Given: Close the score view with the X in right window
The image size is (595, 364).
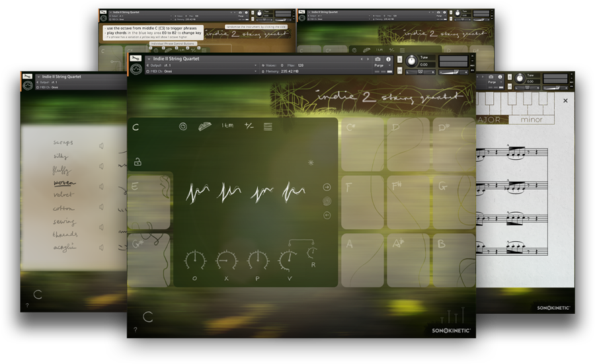Looking at the screenshot, I should point(565,100).
